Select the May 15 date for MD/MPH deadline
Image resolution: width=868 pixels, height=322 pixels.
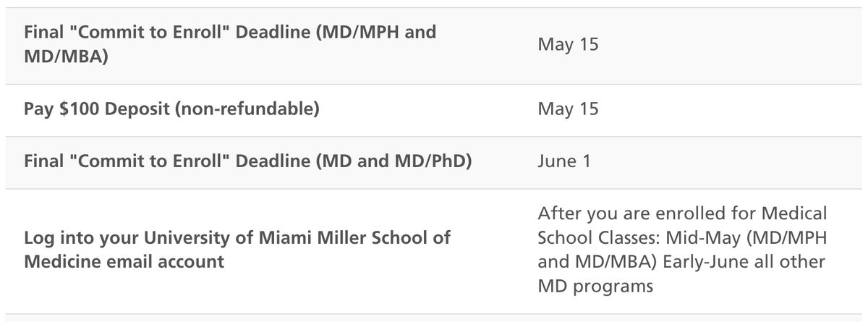click(568, 45)
